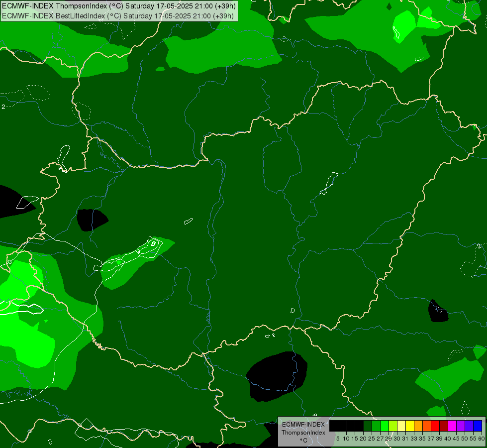The width and height of the screenshot is (487, 448).
Task: Click the dark red 39–40 legend swatch
Action: click(444, 426)
